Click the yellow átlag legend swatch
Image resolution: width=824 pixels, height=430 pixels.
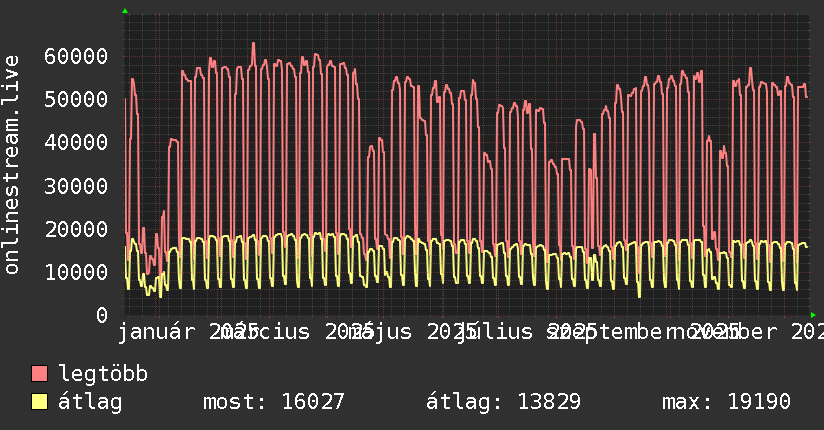(x=40, y=402)
